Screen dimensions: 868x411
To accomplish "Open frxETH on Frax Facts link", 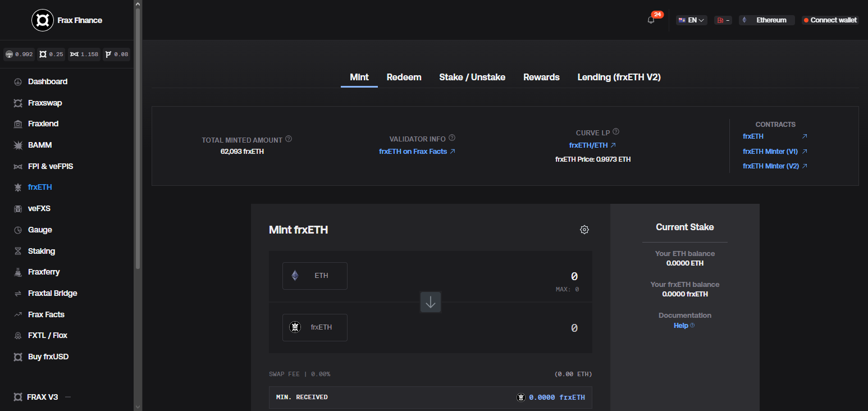I will click(x=417, y=151).
